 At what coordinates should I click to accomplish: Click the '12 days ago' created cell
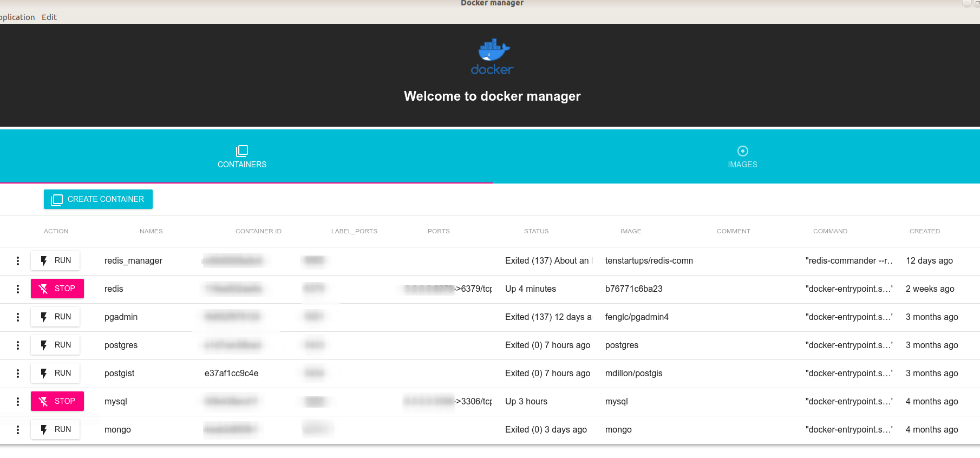coord(930,261)
